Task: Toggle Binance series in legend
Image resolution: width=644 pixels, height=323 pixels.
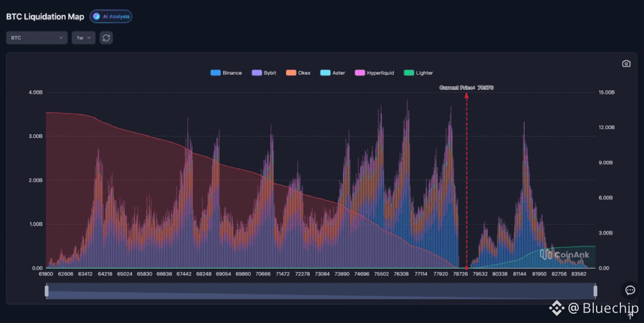Action: (x=226, y=73)
